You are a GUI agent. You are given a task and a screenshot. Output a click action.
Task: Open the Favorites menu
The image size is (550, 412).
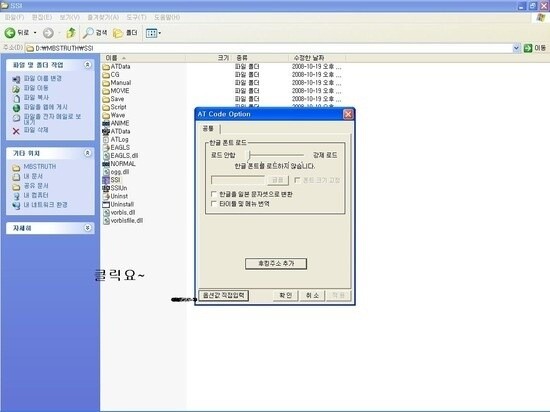tap(103, 17)
